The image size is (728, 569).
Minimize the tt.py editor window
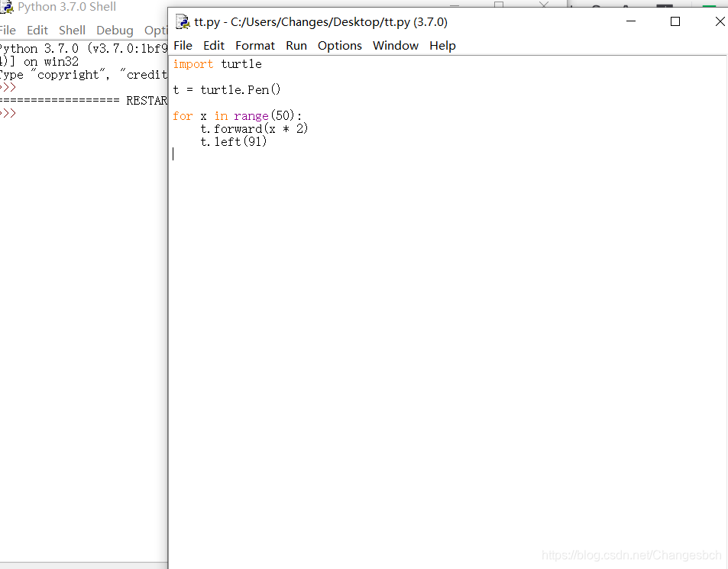(630, 21)
